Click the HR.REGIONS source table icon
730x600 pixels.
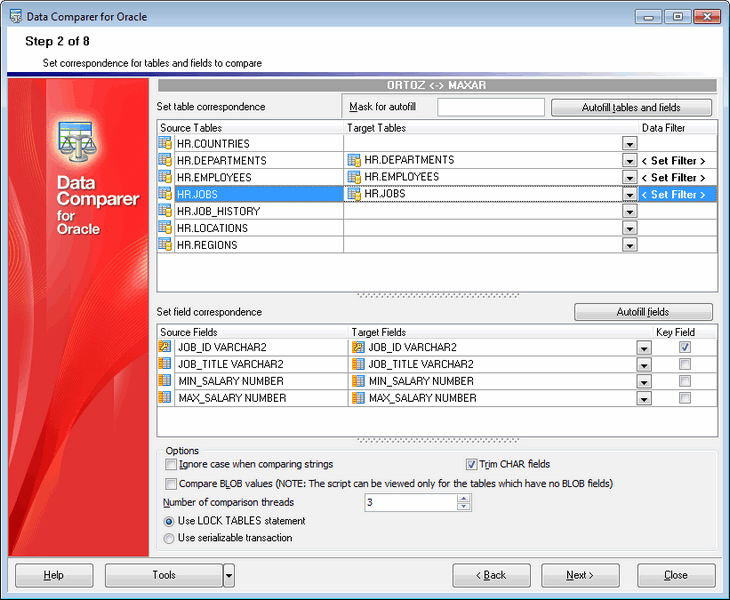click(x=165, y=244)
